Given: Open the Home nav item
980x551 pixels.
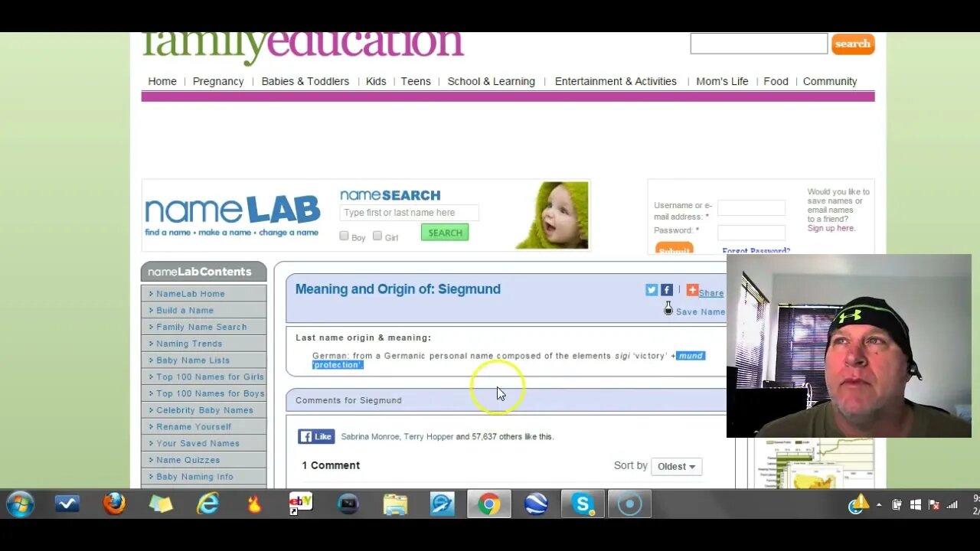Looking at the screenshot, I should [162, 81].
